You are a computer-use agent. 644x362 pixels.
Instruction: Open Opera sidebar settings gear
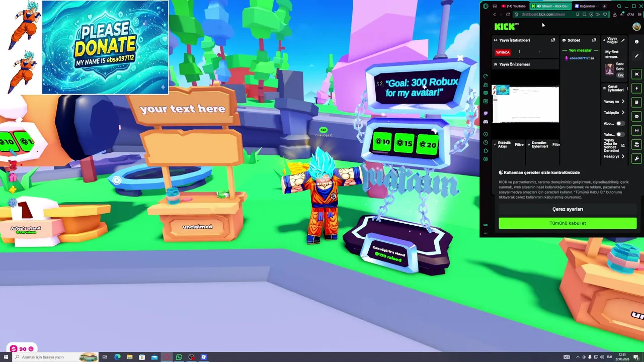point(486,159)
